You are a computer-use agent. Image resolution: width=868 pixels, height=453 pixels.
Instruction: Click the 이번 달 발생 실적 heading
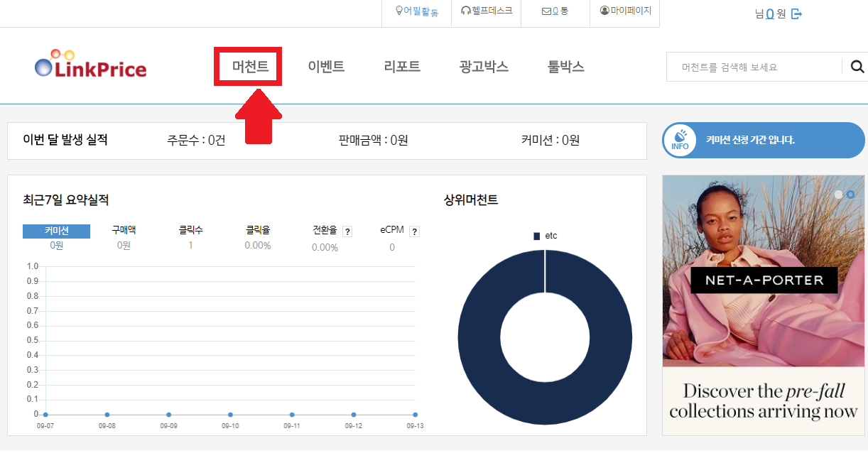pyautogui.click(x=65, y=140)
